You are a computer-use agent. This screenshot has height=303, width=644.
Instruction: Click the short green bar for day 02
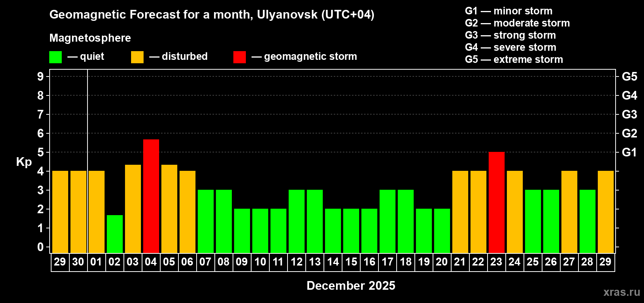[115, 234]
